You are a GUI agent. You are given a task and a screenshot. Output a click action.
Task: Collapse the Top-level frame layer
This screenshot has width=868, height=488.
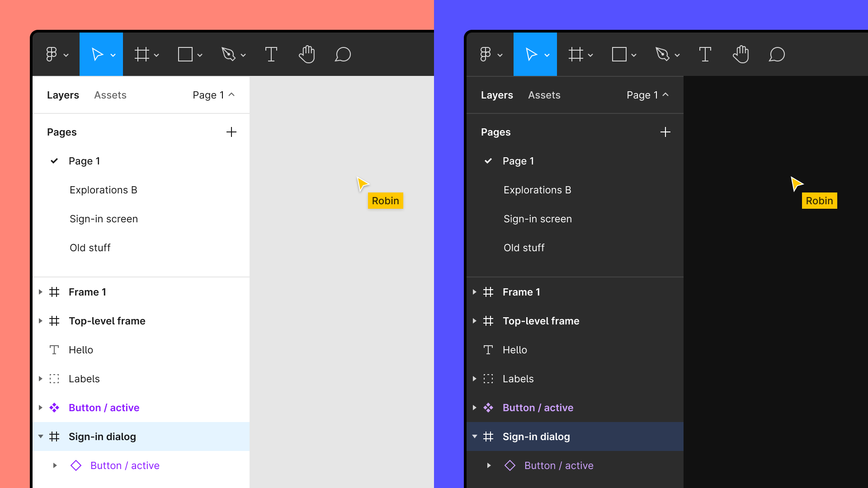[x=40, y=320]
